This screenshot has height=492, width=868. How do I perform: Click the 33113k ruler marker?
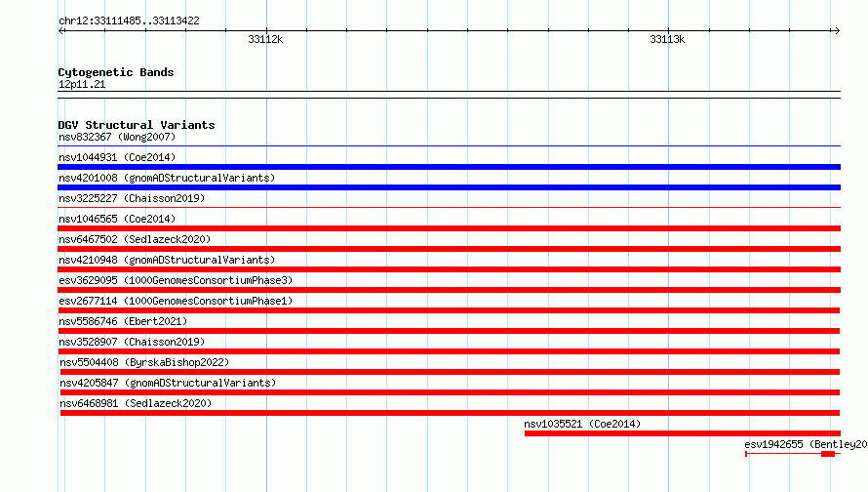click(x=667, y=39)
